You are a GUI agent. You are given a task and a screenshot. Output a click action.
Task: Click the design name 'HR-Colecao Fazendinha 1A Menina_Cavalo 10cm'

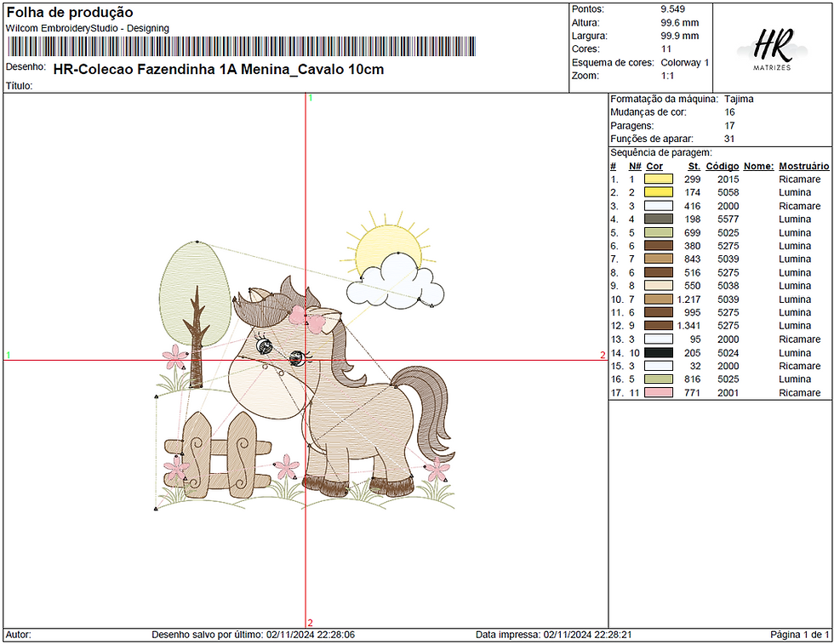coord(219,70)
